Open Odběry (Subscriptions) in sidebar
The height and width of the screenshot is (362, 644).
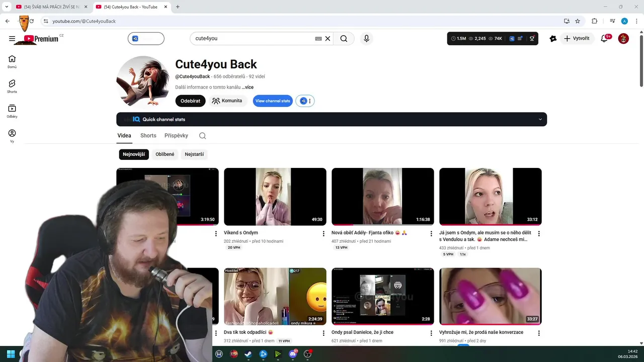[x=12, y=111]
